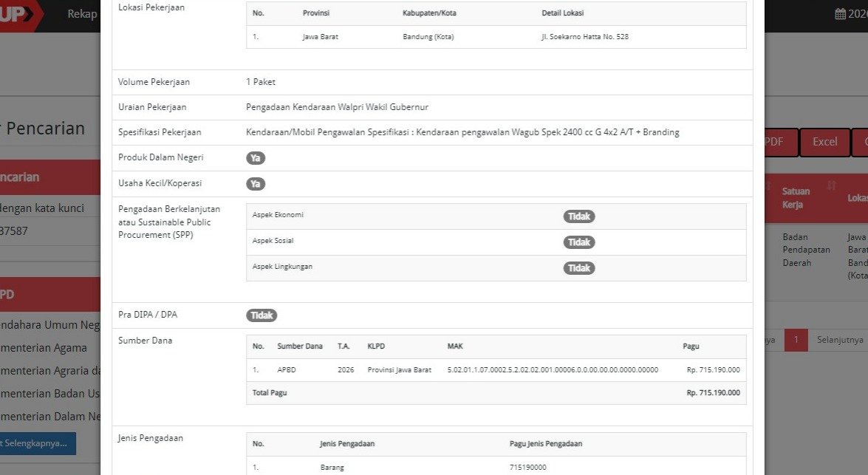Click the calendar icon in top bar

840,14
